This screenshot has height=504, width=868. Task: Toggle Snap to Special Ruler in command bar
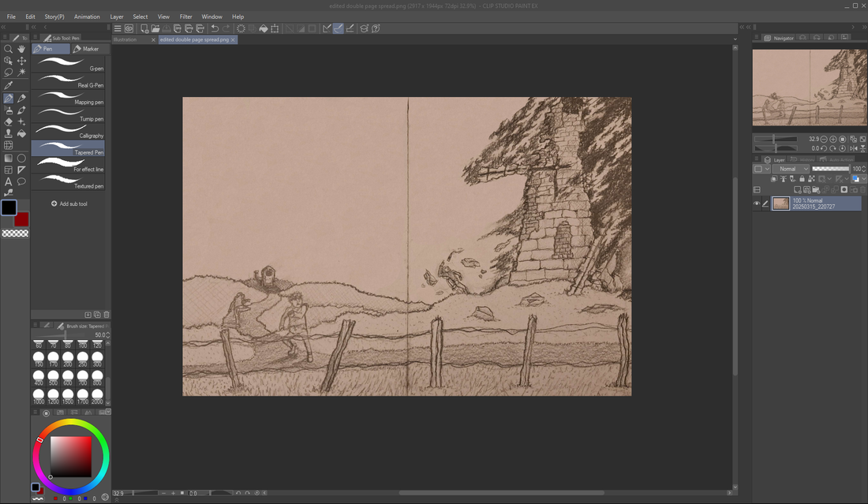click(339, 28)
